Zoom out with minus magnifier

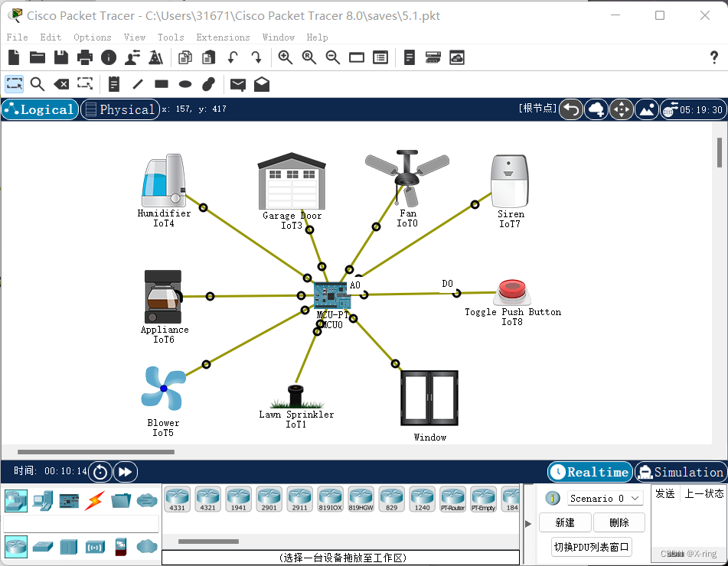coord(332,57)
